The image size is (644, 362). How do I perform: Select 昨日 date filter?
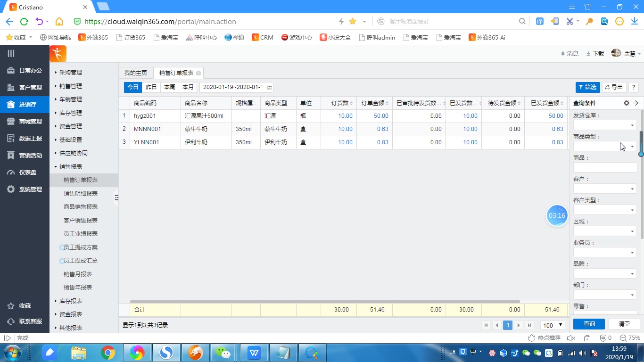(x=151, y=87)
